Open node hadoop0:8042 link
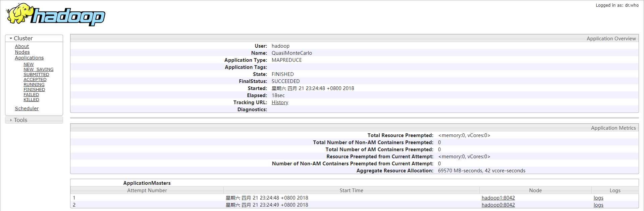644x211 pixels. pyautogui.click(x=498, y=205)
